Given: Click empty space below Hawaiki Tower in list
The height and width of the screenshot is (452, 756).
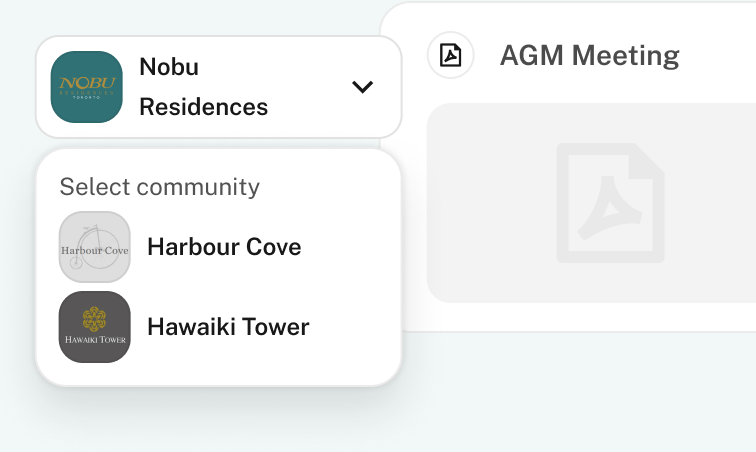Looking at the screenshot, I should 218,373.
